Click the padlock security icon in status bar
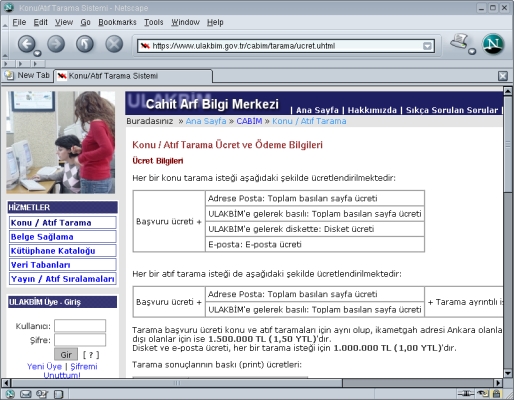 497,394
